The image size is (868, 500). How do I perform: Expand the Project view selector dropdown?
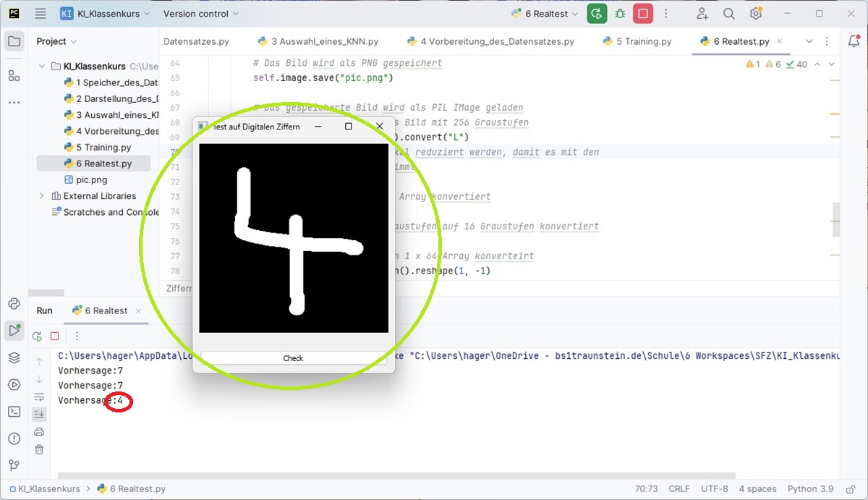pos(56,41)
